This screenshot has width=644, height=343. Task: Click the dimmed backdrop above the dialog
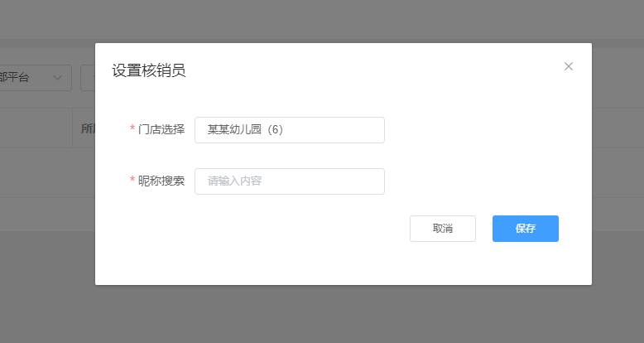click(322, 20)
